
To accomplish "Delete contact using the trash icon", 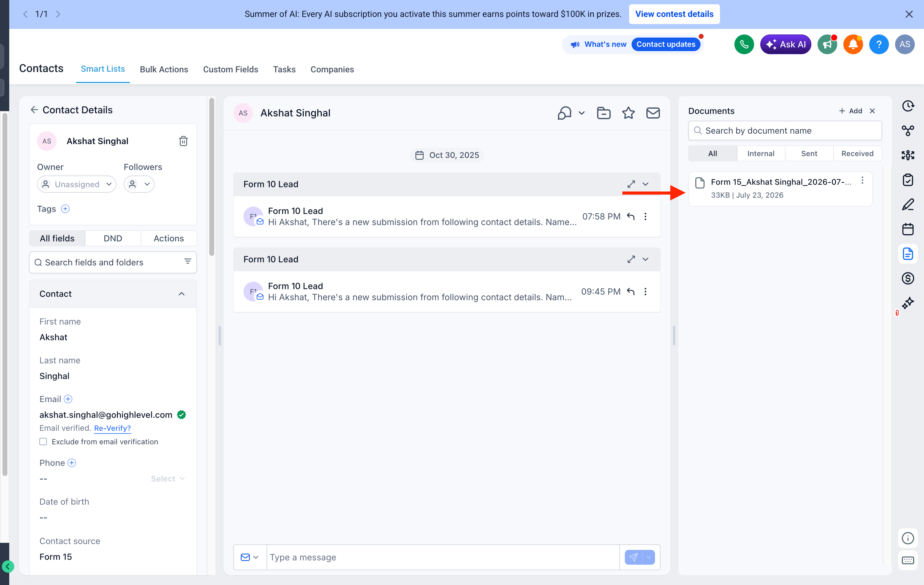I will [183, 141].
